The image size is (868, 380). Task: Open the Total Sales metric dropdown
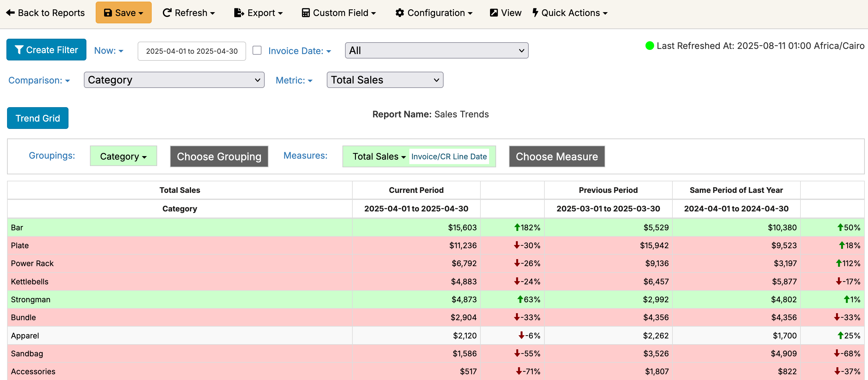385,80
